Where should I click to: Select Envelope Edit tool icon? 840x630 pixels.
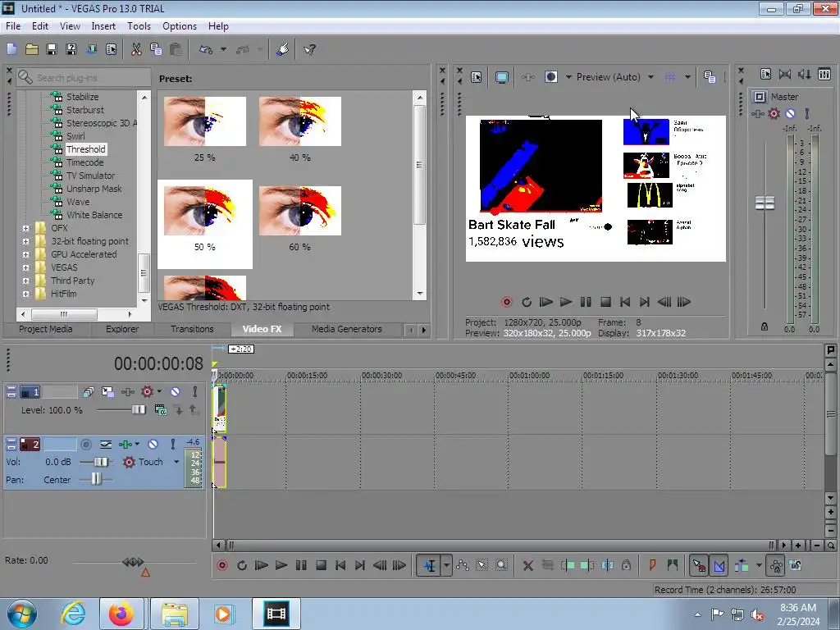coord(463,565)
